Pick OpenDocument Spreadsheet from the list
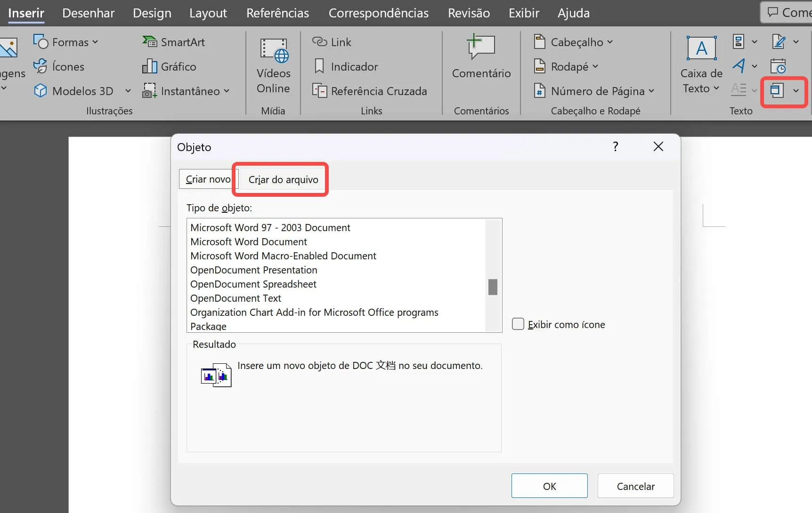 (253, 284)
